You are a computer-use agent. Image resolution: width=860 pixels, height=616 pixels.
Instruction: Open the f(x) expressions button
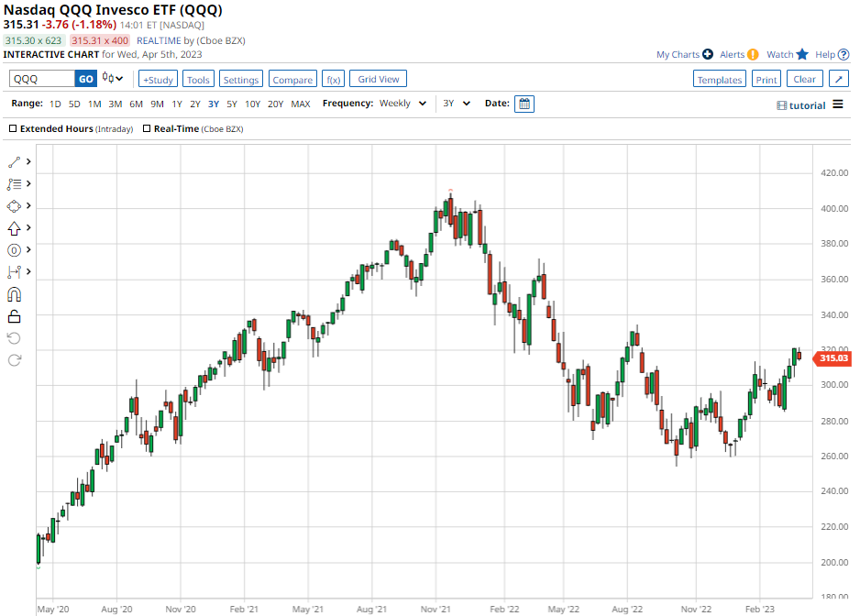tap(334, 79)
